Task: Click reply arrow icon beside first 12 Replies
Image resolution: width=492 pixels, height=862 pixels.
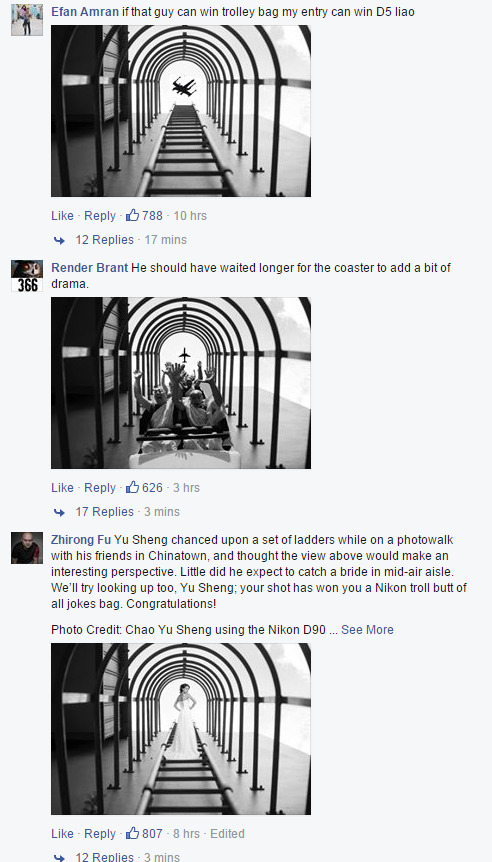Action: (59, 240)
